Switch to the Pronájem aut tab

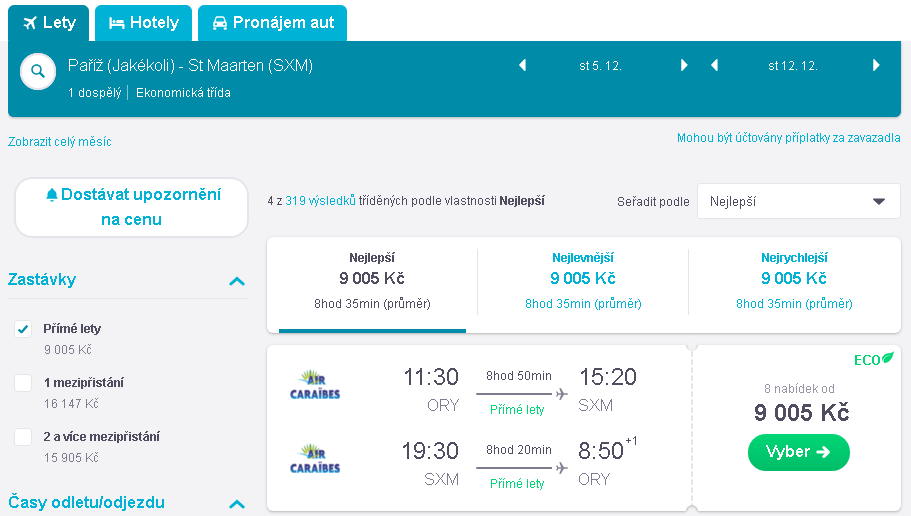tap(272, 23)
